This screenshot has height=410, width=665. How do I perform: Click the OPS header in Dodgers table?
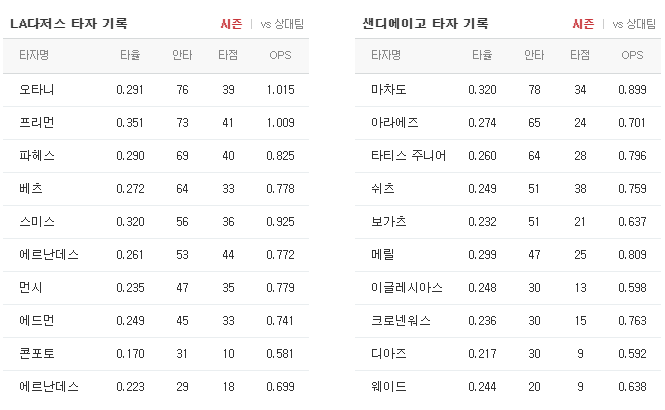pos(280,55)
